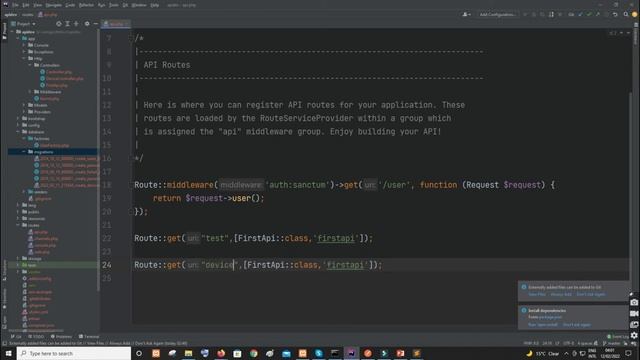Click Run 'npm install' link in notification
640x360 pixels.
coord(543,325)
